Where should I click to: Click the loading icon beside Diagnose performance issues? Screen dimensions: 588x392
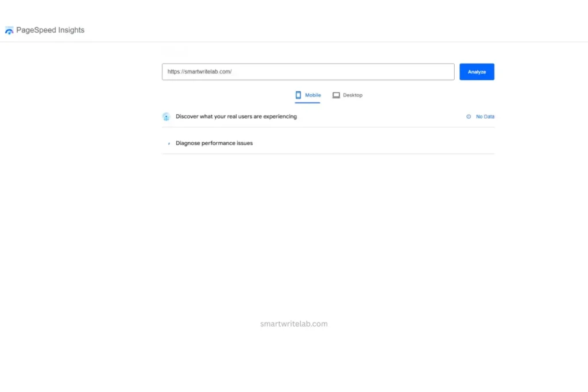(169, 143)
